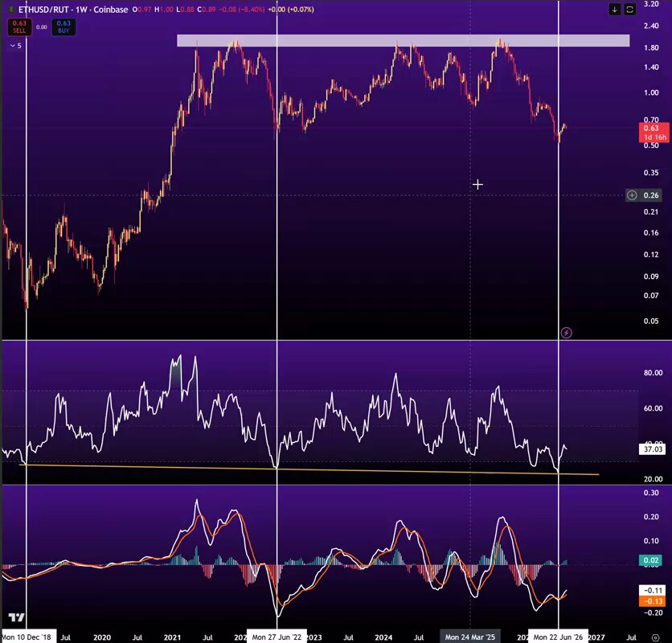Image resolution: width=672 pixels, height=643 pixels.
Task: Select the white resistance zone rectangle
Action: point(404,40)
